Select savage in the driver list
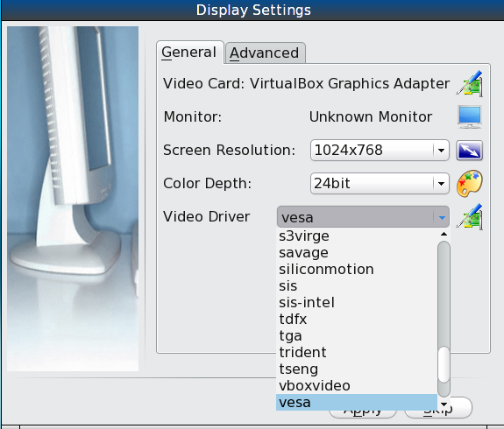The height and width of the screenshot is (429, 504). click(357, 253)
